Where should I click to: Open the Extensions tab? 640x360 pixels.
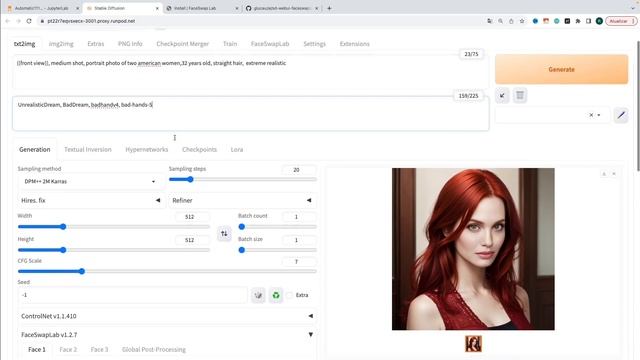pos(354,44)
